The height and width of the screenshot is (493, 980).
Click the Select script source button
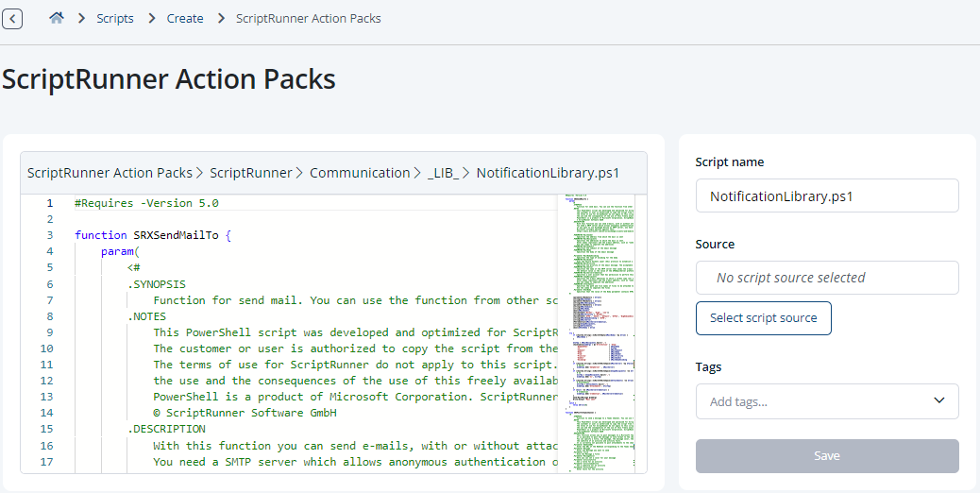(x=763, y=318)
